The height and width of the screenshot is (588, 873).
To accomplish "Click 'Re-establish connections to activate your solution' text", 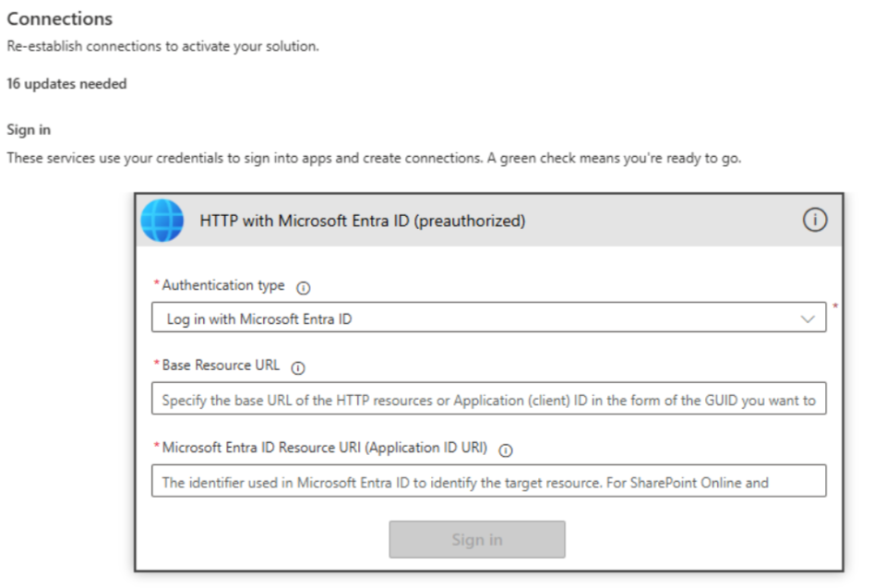I will click(x=163, y=46).
